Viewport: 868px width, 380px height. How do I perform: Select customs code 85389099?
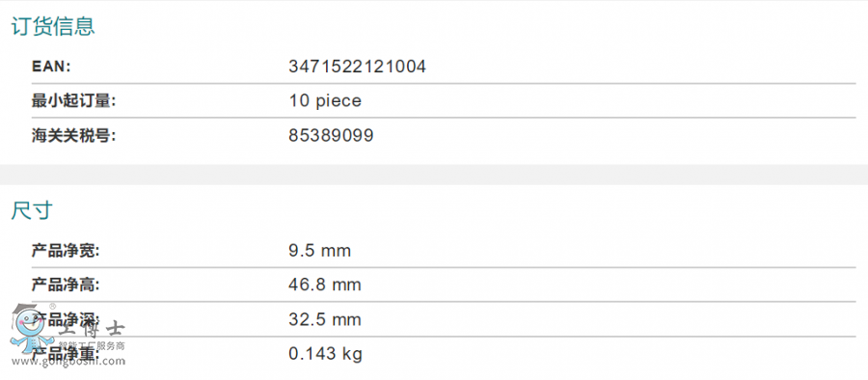tap(331, 136)
